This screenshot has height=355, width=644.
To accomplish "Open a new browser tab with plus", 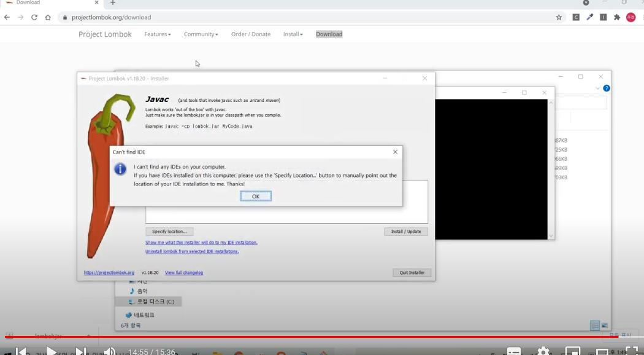I will [x=112, y=3].
